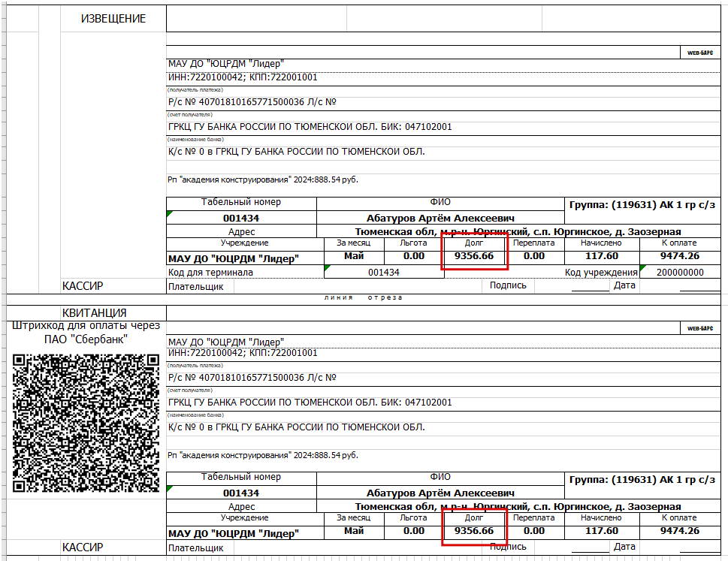Select the Тюменская обл address cell in КВИТАНЦИЯ section

518,506
